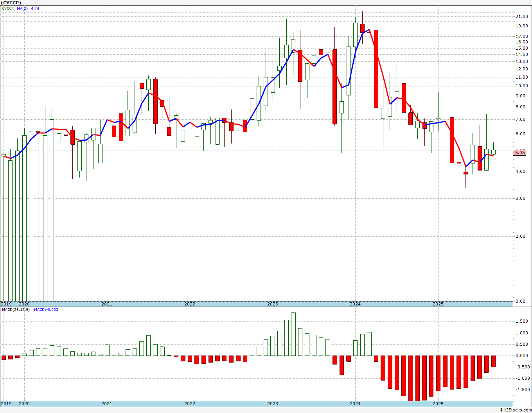
Task: Select 2024 on the price chart time axis
Action: tap(355, 304)
